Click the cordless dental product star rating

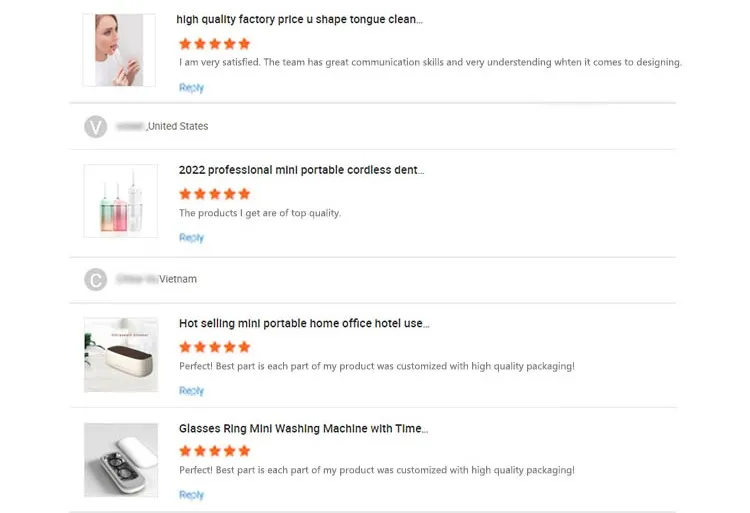(x=214, y=194)
